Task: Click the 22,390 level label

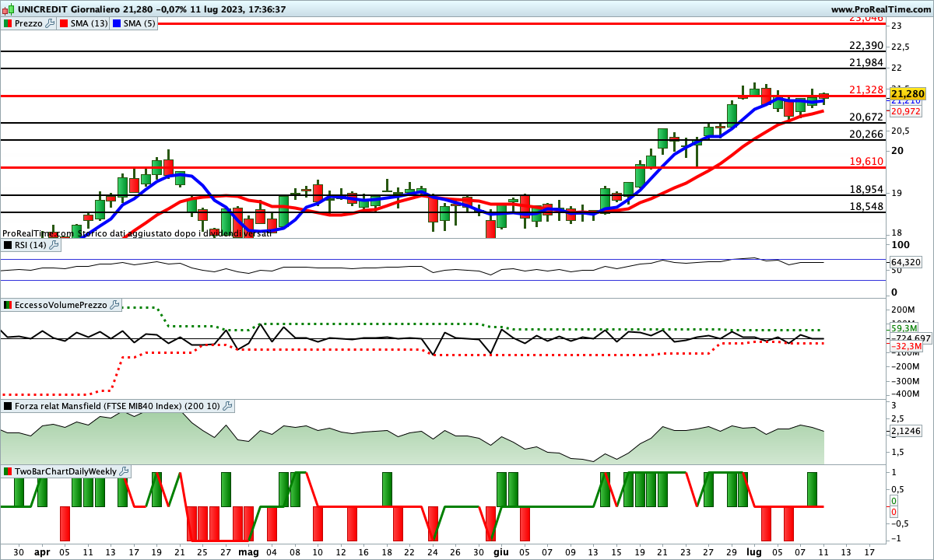Action: click(866, 45)
